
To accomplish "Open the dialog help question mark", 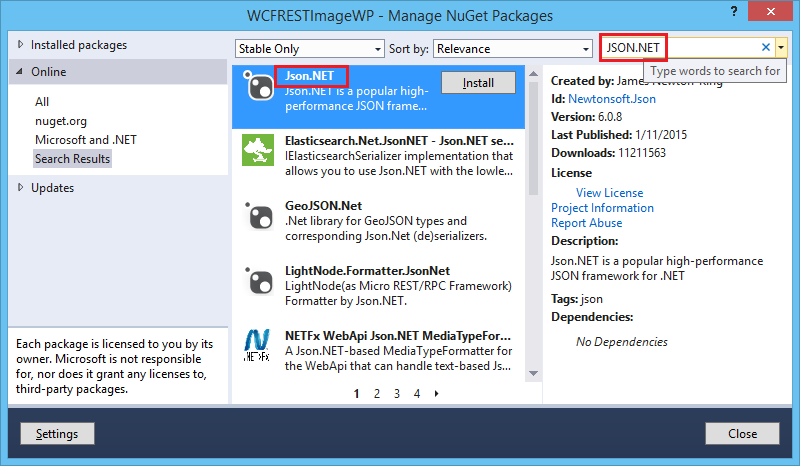I will pos(734,11).
